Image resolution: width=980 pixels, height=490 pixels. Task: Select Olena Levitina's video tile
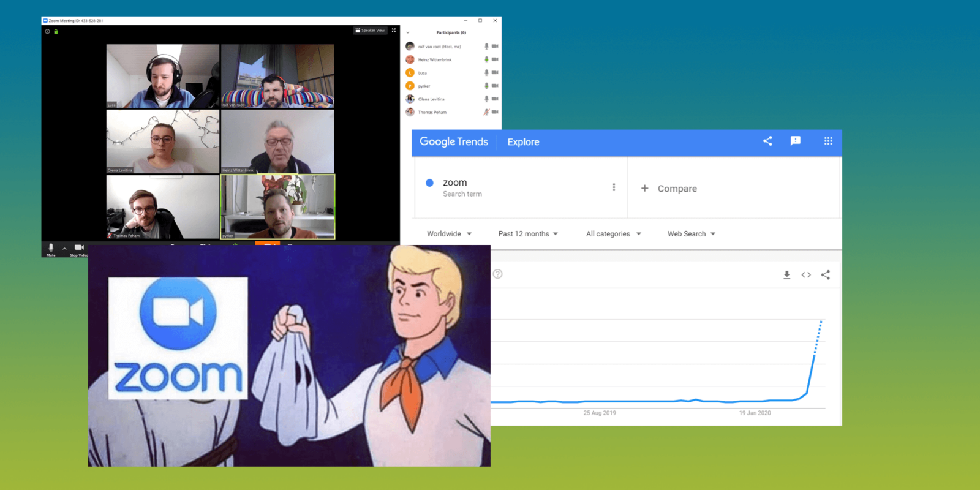tap(162, 141)
